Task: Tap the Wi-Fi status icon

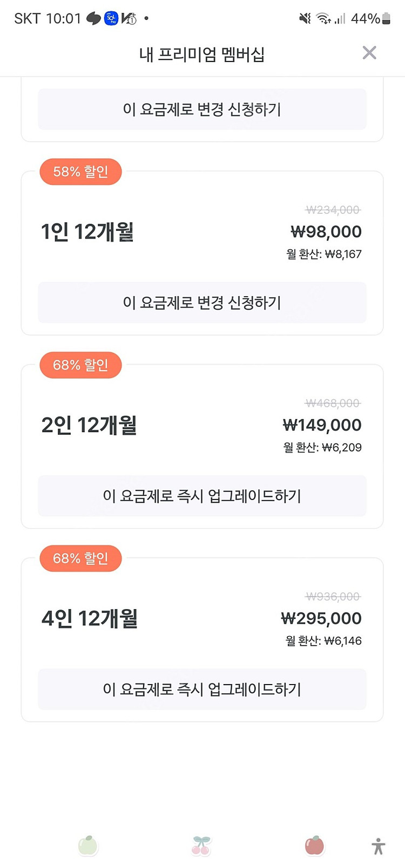Action: [x=323, y=18]
